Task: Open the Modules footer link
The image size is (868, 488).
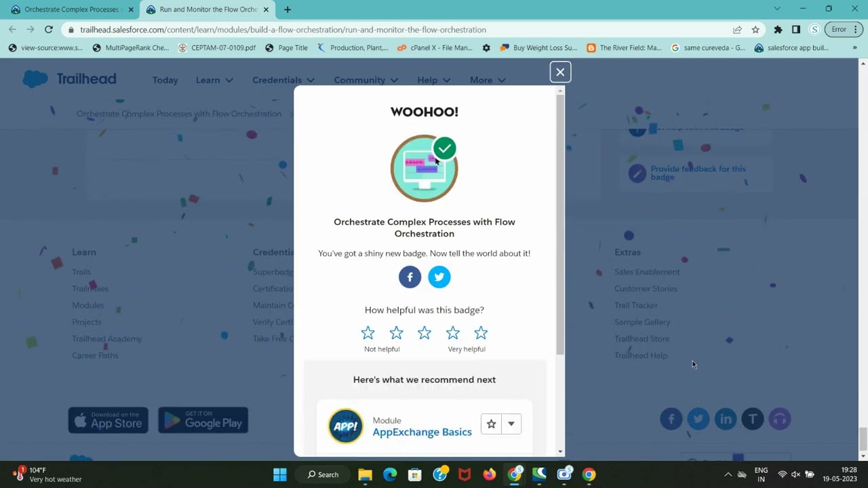Action: point(88,305)
